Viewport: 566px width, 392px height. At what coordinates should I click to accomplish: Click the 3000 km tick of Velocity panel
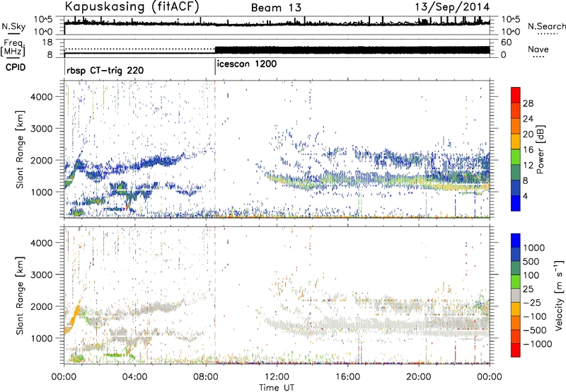[42, 275]
